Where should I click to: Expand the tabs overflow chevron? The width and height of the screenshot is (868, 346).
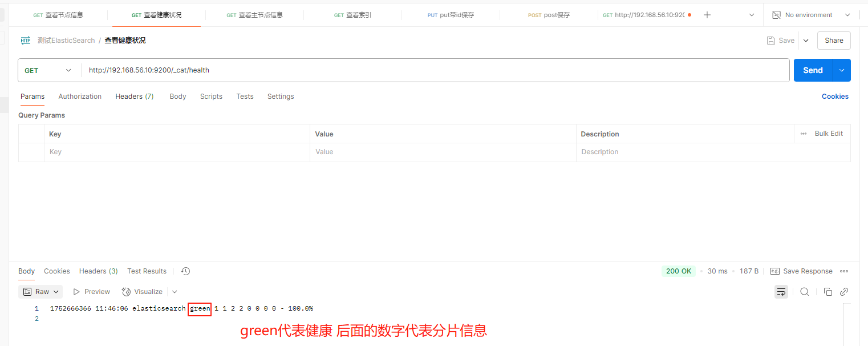click(x=752, y=15)
